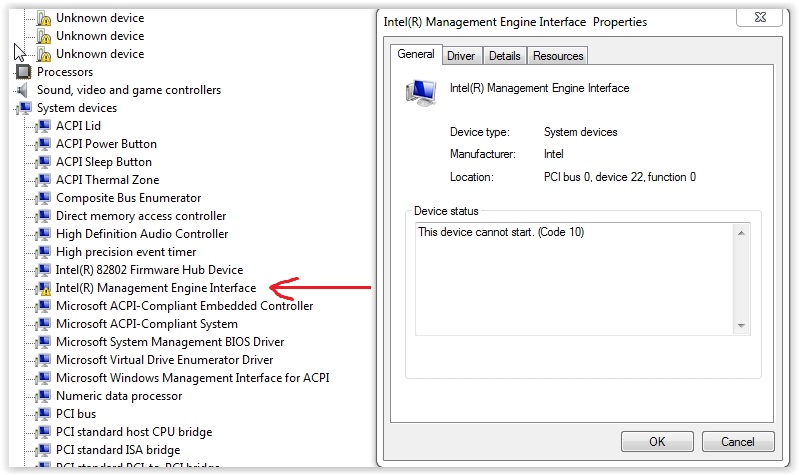Screen dimensions: 799x475
Task: Select the Composite Bus Enumerator label
Action: tap(128, 198)
